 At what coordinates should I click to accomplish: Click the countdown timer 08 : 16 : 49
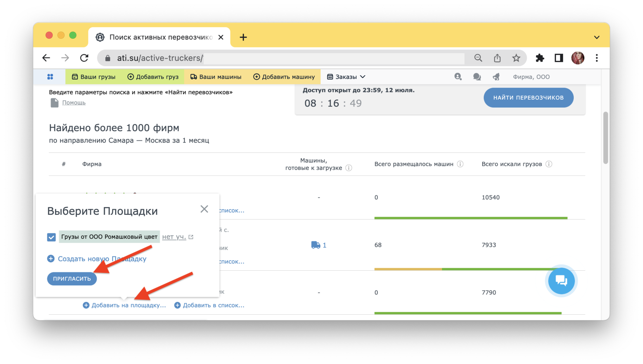pos(333,103)
